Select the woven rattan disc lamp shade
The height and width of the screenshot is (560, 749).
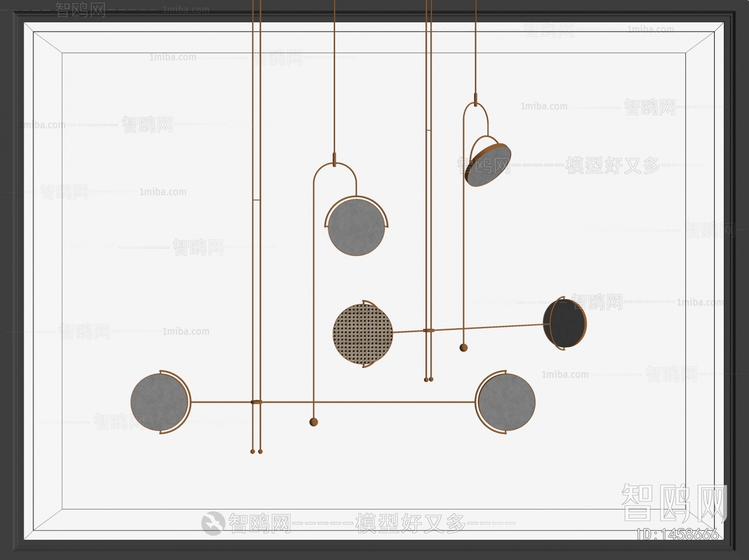tap(363, 333)
